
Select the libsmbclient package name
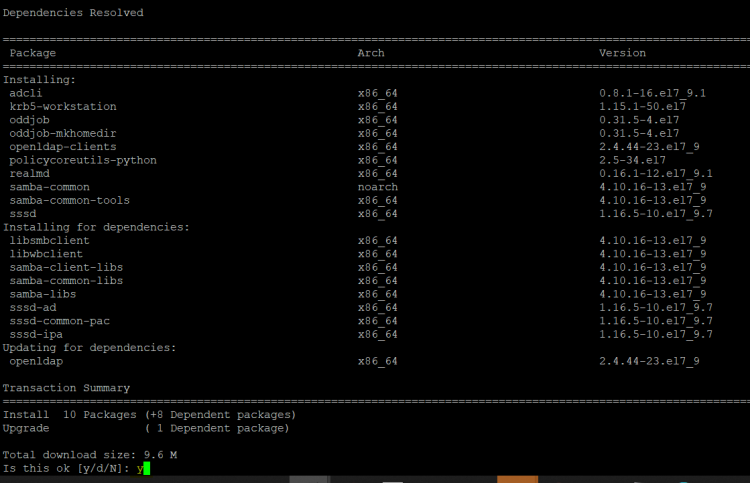[x=49, y=241]
